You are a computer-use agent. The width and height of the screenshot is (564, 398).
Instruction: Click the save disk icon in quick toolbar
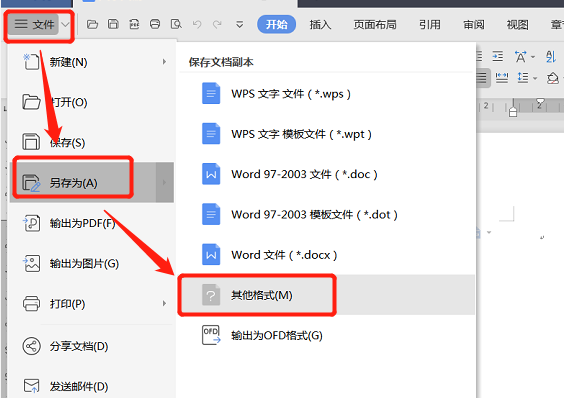tap(113, 24)
